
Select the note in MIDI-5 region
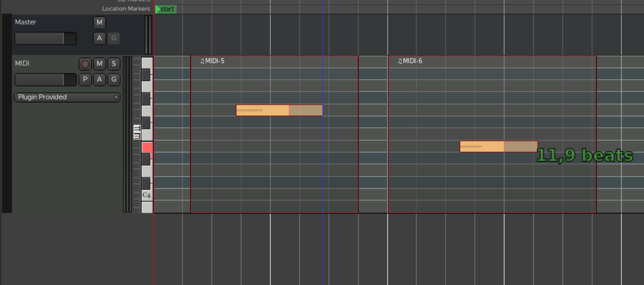point(279,110)
